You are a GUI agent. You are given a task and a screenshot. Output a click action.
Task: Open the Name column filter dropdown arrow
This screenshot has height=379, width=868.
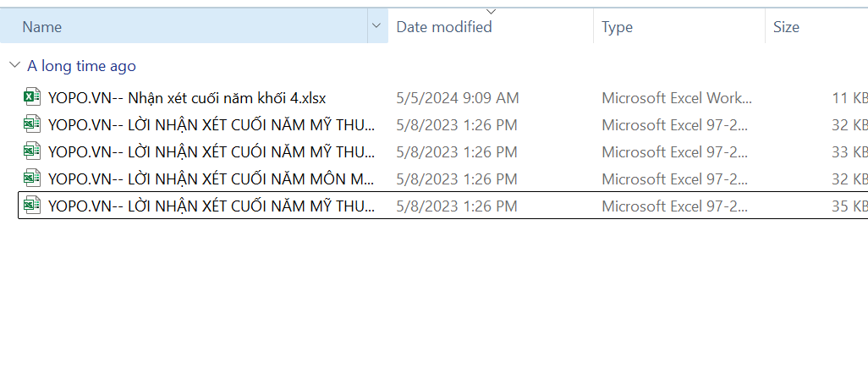tap(376, 26)
